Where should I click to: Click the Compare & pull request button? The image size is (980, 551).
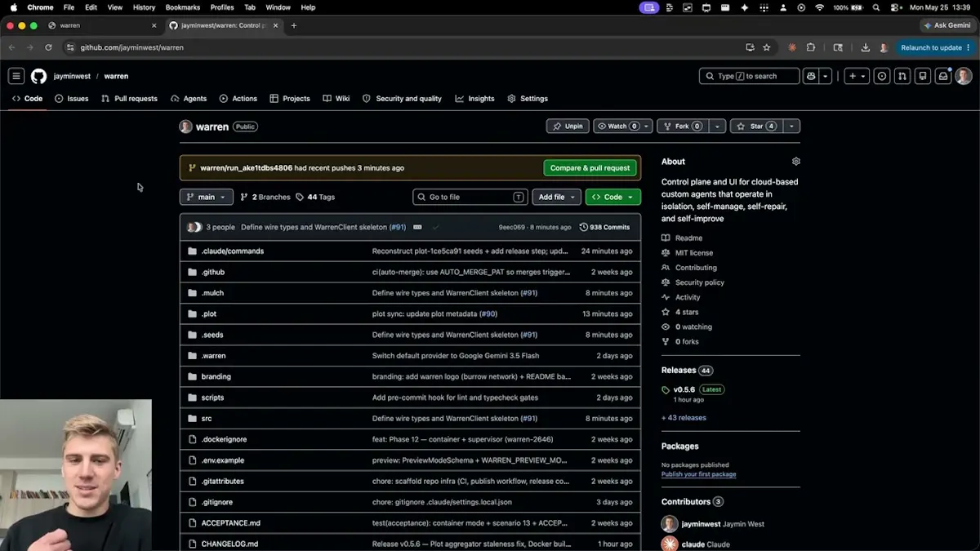tap(590, 168)
